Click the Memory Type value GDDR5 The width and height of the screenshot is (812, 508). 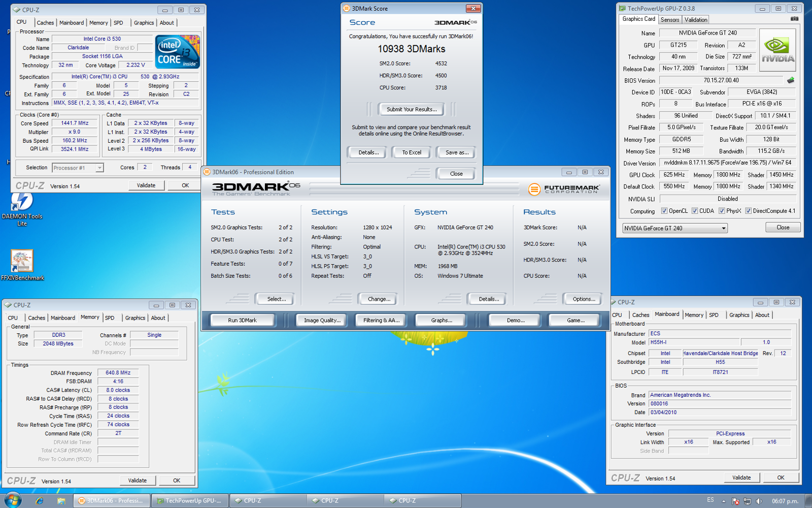pos(681,139)
